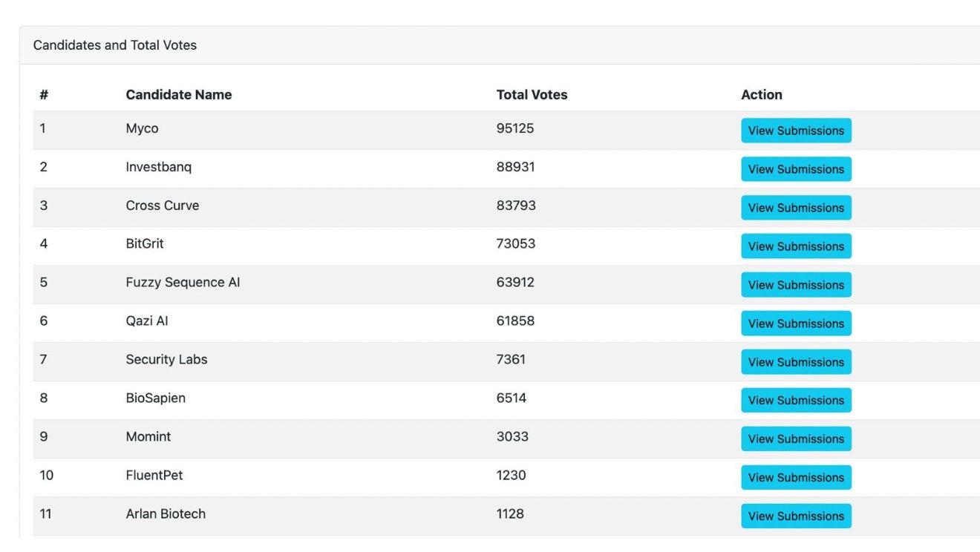Open submissions for BitGrit
The image size is (980, 552).
[796, 246]
